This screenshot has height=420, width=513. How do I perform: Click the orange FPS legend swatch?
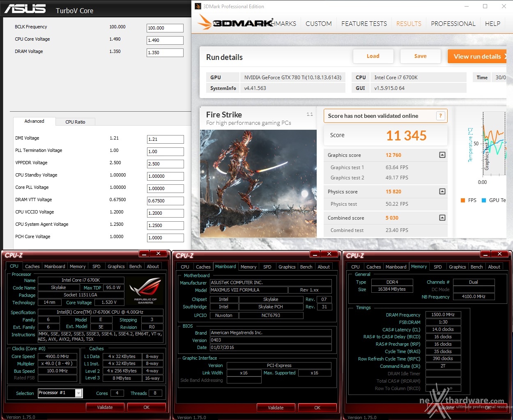463,200
